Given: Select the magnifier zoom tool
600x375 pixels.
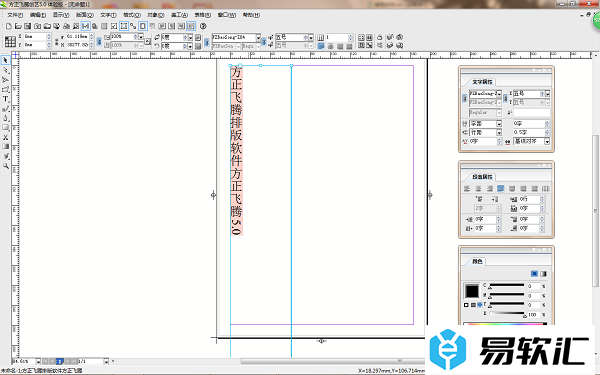Looking at the screenshot, I should tap(5, 166).
